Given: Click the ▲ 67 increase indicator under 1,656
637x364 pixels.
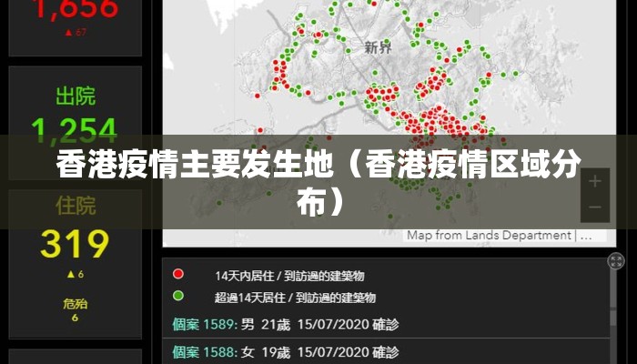Looking at the screenshot, I should (x=75, y=34).
